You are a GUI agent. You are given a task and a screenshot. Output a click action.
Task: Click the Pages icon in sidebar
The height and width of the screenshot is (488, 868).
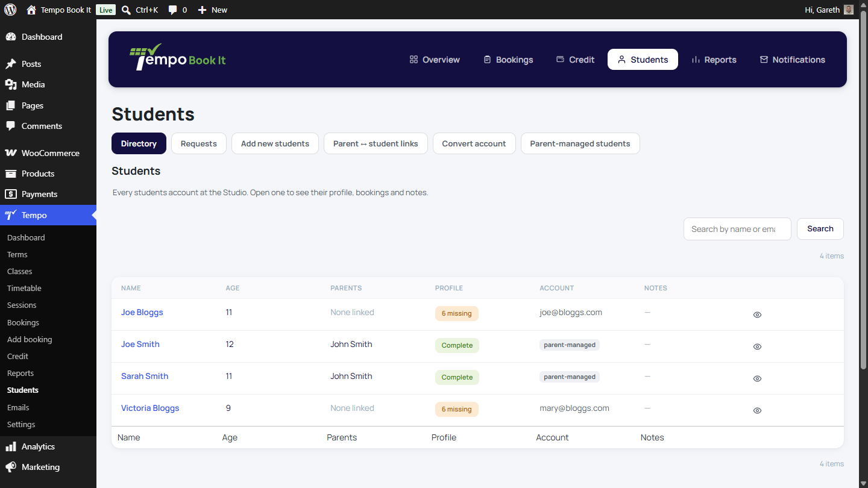coord(11,105)
